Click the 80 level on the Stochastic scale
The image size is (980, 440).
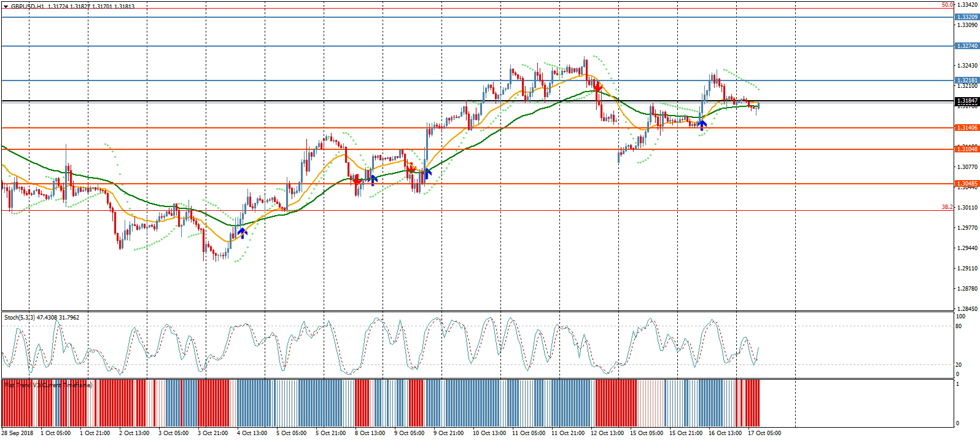[959, 326]
